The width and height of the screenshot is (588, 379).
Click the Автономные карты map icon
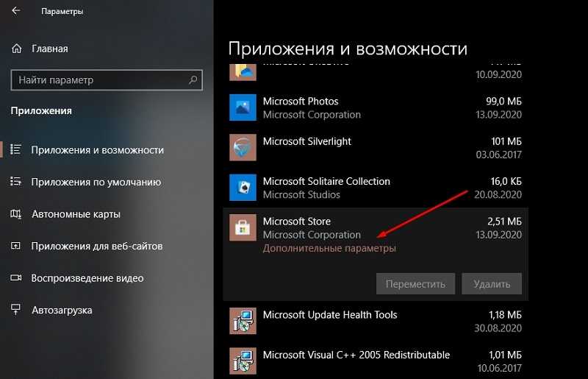click(x=15, y=214)
